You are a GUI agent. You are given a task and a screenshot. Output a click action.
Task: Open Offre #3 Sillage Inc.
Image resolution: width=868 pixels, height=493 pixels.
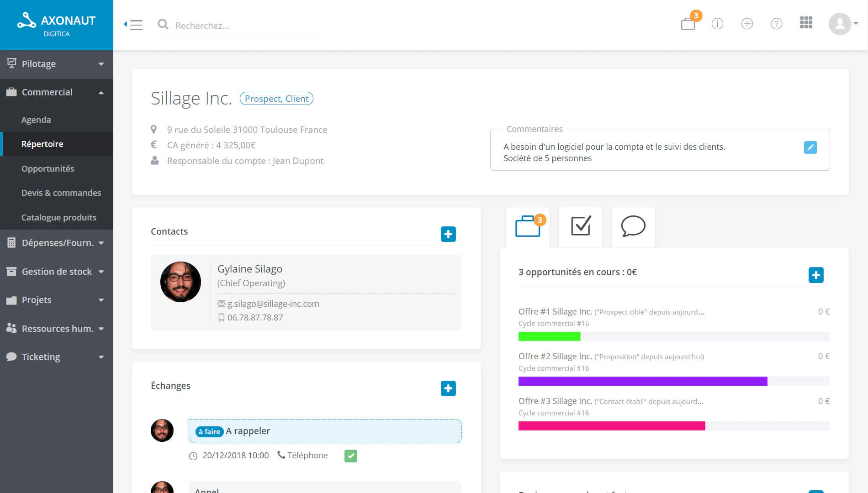pyautogui.click(x=555, y=401)
